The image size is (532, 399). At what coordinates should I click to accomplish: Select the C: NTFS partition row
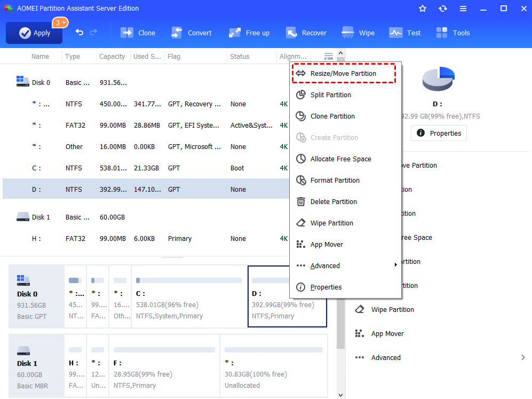[146, 168]
